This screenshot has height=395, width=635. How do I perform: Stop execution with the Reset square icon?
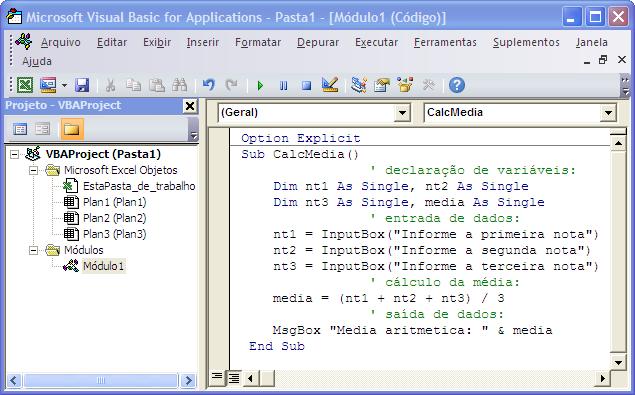click(307, 85)
